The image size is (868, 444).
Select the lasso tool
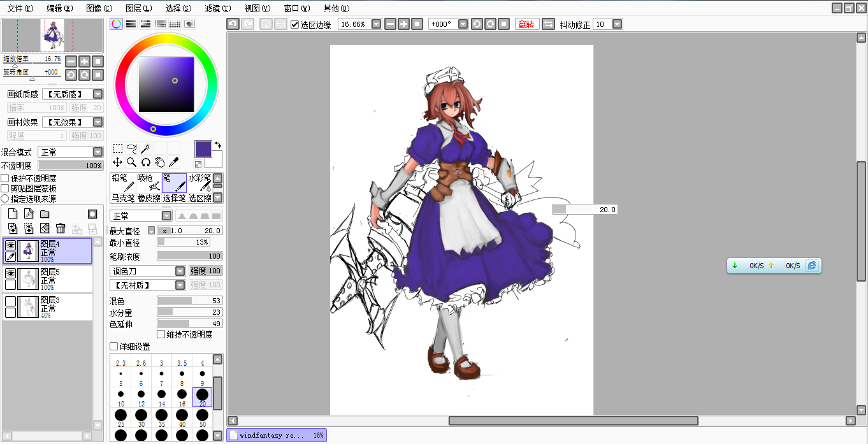(132, 148)
